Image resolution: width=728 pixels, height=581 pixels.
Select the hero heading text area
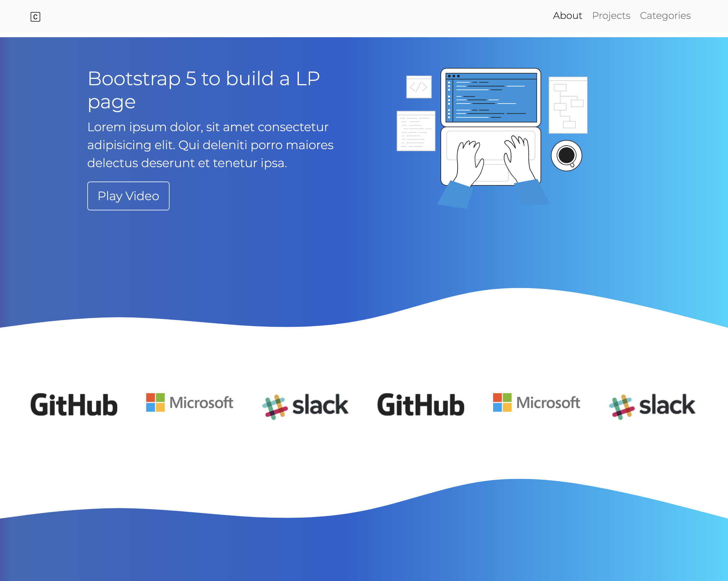click(203, 90)
